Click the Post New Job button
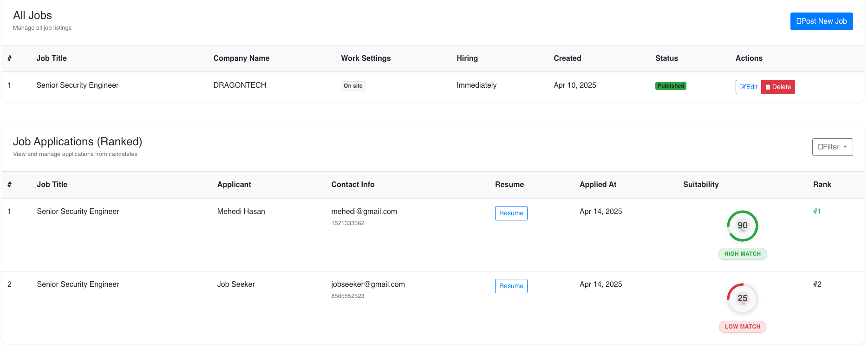The image size is (868, 355). click(x=821, y=21)
